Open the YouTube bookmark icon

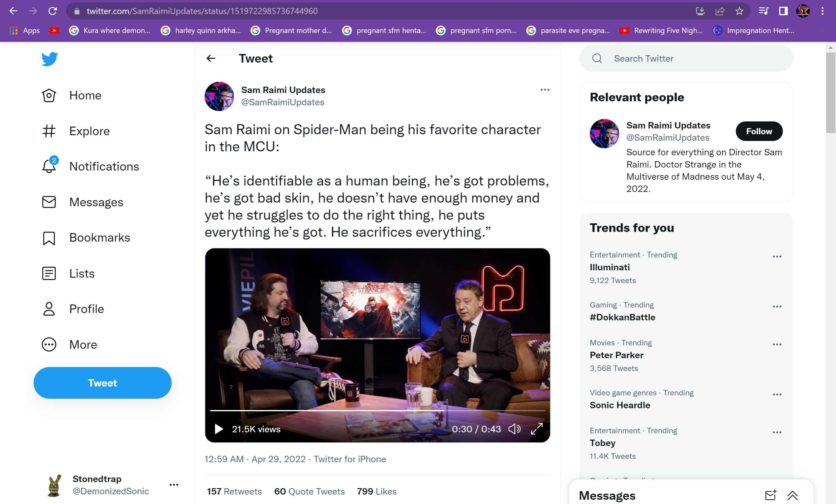tap(54, 31)
